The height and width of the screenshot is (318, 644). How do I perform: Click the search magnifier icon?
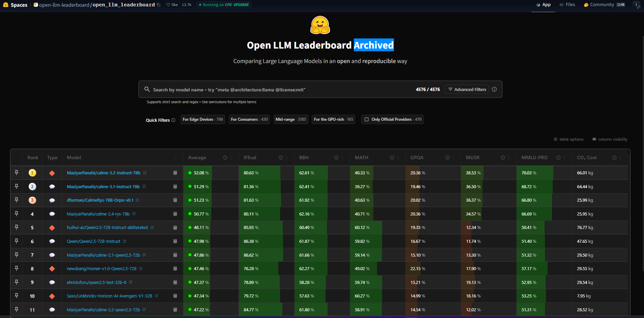pyautogui.click(x=147, y=89)
